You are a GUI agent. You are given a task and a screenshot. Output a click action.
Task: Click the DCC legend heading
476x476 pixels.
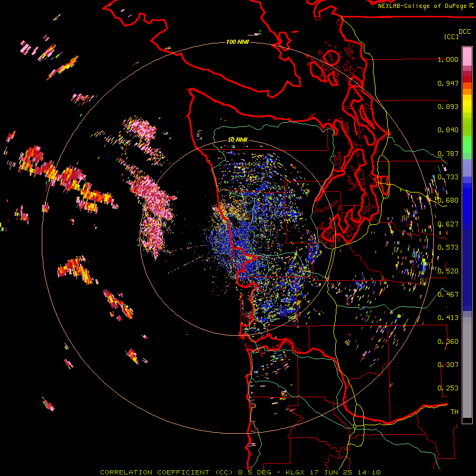(465, 32)
